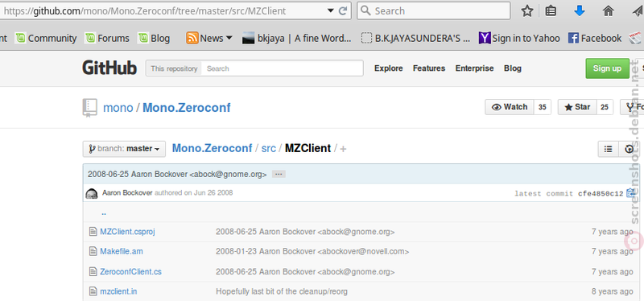Click the 8 years ago timestamp
The image size is (644, 301).
click(x=613, y=291)
